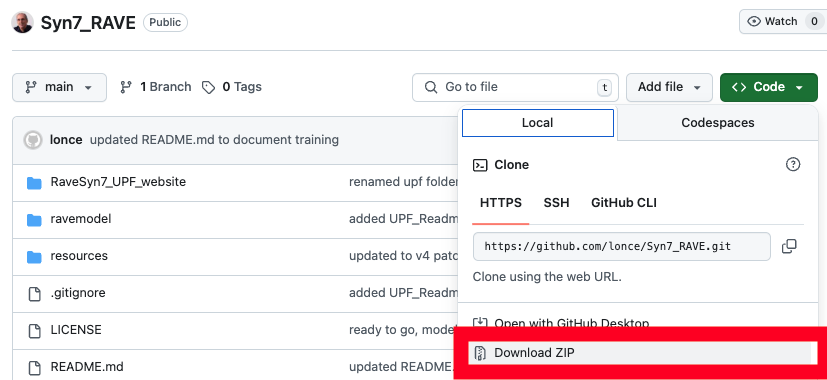Toggle the green Code dropdown button
The image size is (827, 380).
click(768, 87)
